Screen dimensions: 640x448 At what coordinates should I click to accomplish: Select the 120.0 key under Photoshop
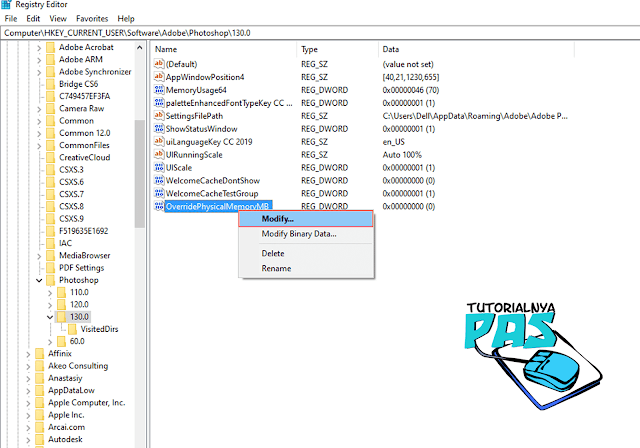79,305
